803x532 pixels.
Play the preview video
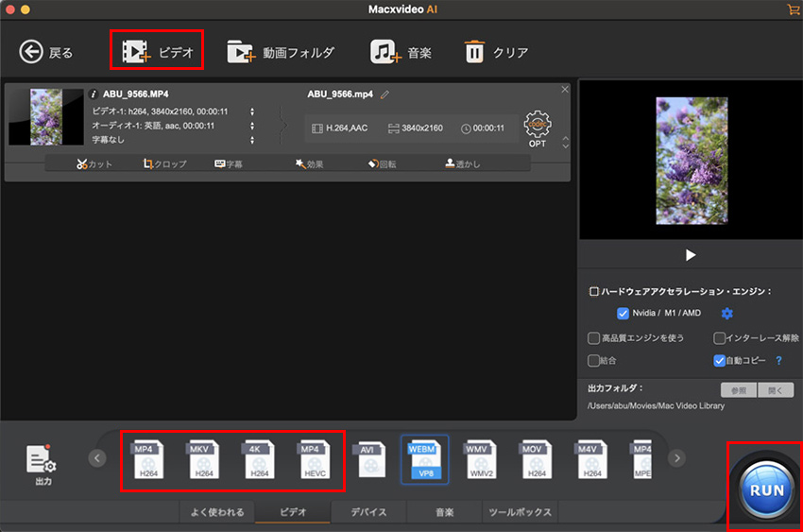click(x=691, y=255)
